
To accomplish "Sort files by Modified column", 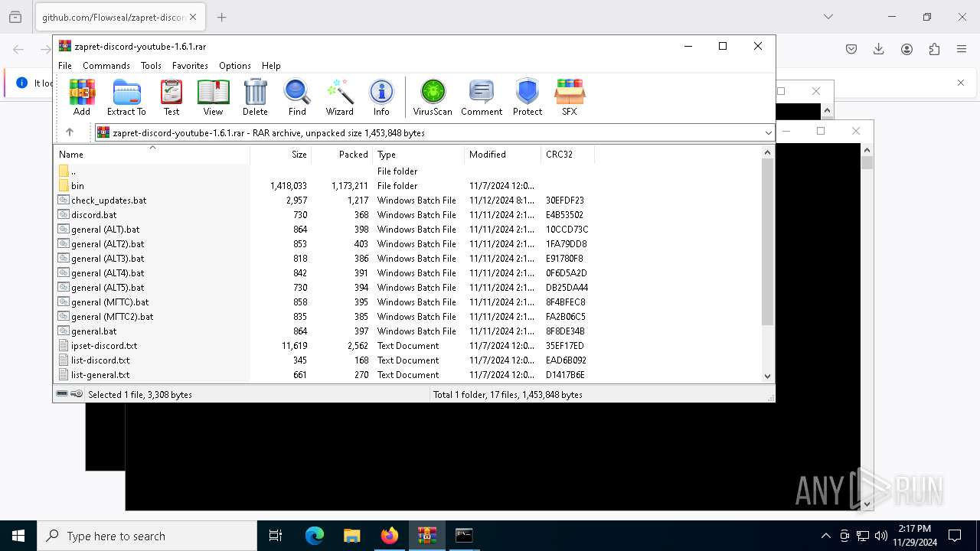I will click(x=502, y=154).
